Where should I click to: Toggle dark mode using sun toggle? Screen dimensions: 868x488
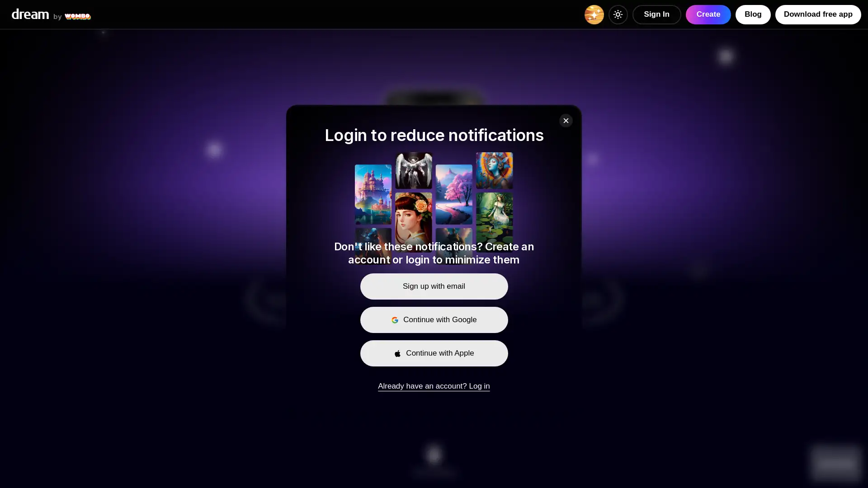[x=618, y=14]
